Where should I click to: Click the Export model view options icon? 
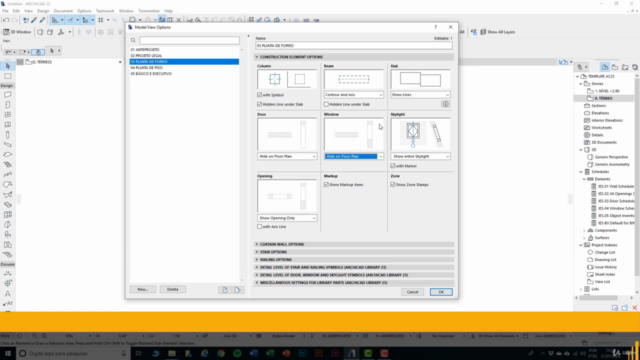[238, 289]
